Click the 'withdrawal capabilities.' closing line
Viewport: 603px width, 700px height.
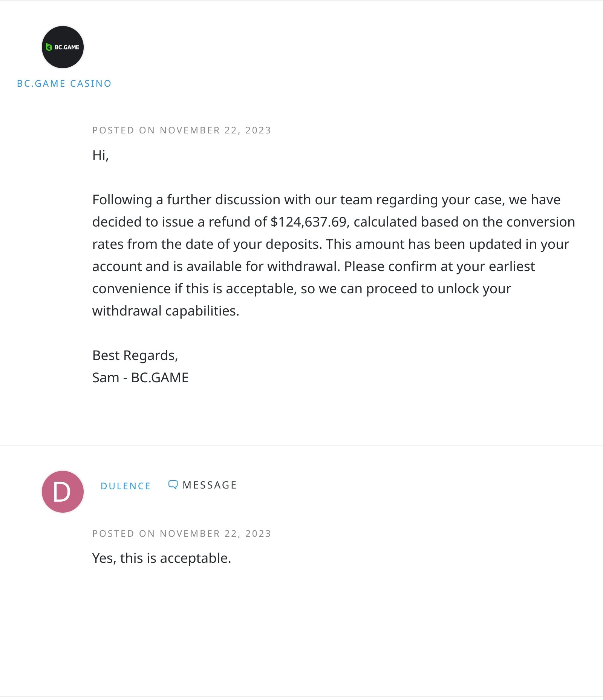(x=166, y=311)
